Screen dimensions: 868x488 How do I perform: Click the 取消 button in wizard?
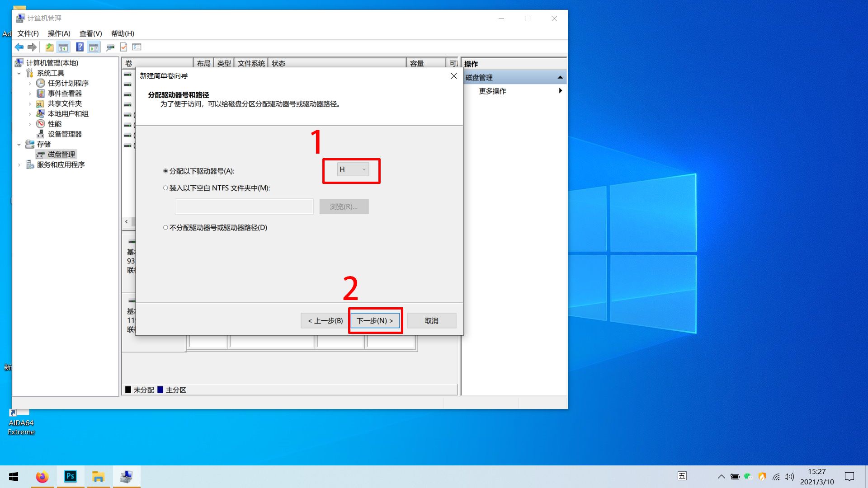click(x=432, y=321)
